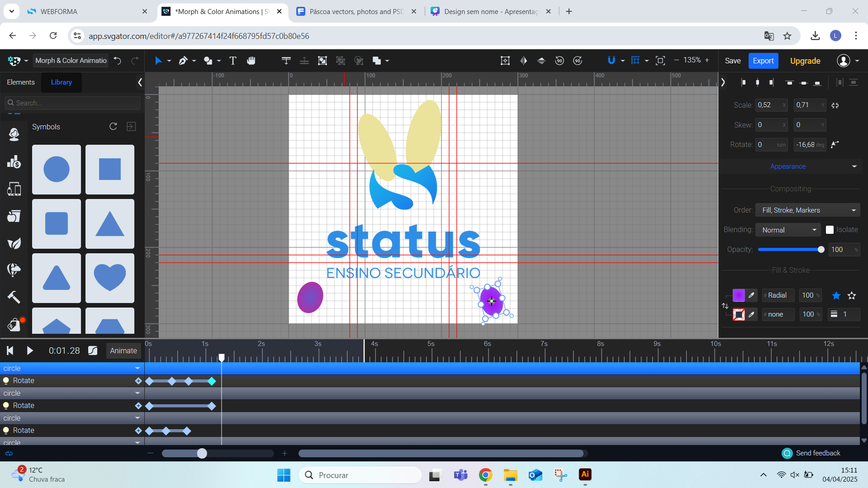Select the Hand pan tool

tap(251, 61)
